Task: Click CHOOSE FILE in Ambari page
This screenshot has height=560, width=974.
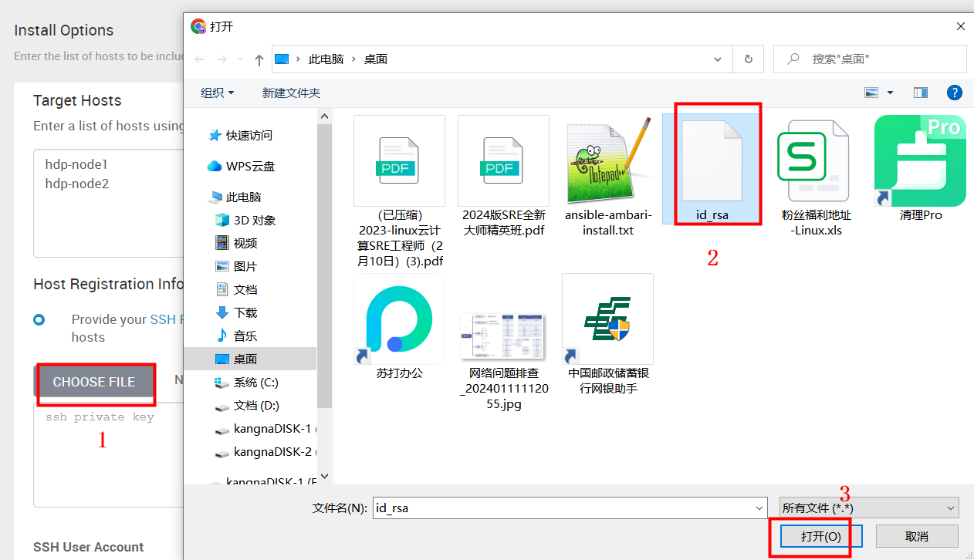Action: pyautogui.click(x=94, y=382)
